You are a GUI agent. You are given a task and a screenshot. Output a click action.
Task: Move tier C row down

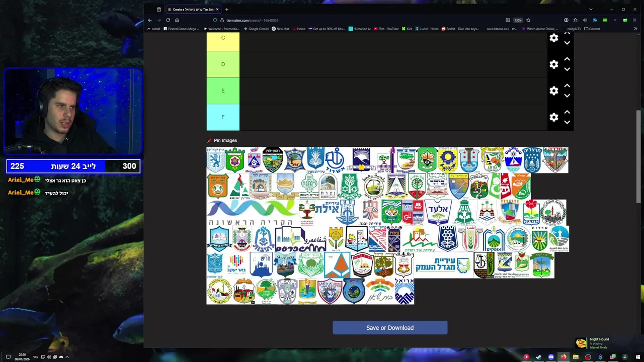567,43
